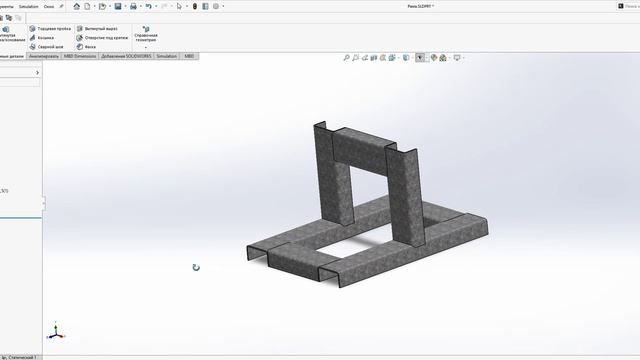Expand the Undo history dropdown arrow
Viewport: 640px width, 360px height.
click(156, 6)
